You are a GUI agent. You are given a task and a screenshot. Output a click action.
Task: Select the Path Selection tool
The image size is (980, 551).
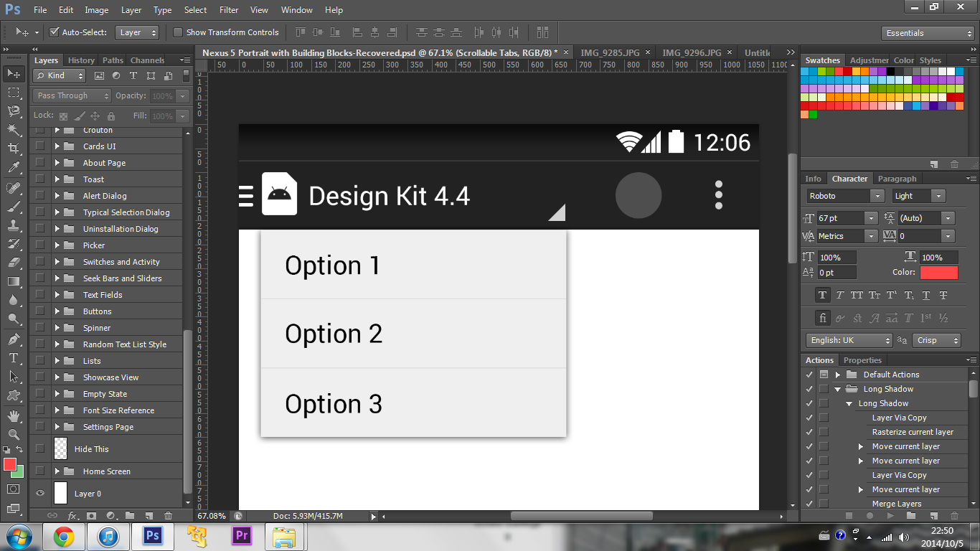click(13, 376)
